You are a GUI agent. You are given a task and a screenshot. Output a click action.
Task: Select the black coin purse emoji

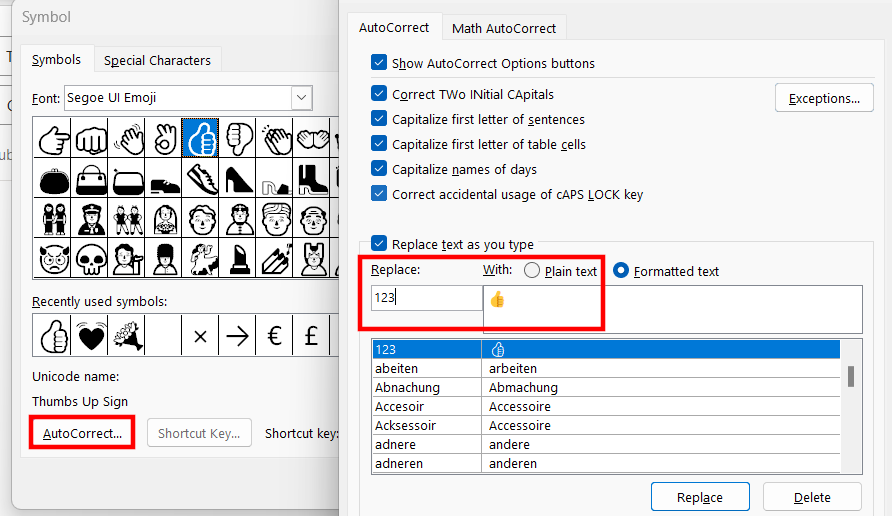(52, 178)
